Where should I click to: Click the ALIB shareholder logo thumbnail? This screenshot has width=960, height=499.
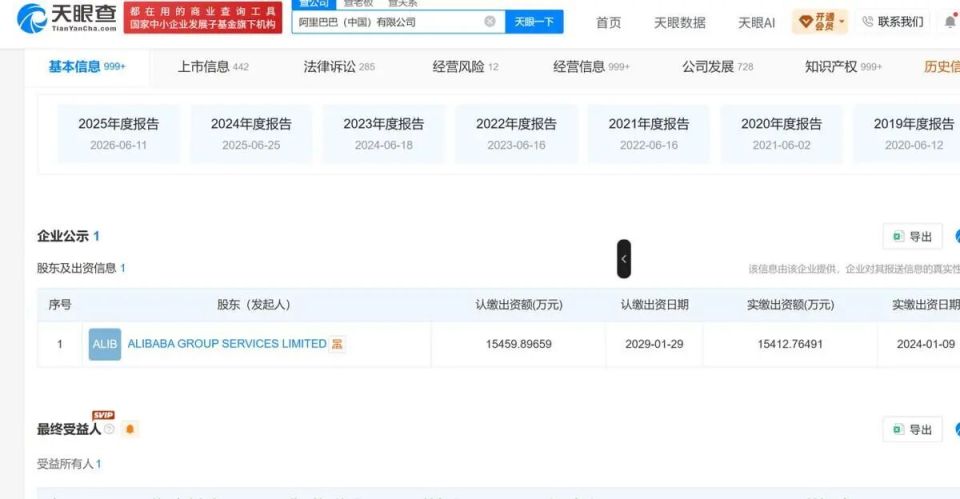click(x=105, y=344)
